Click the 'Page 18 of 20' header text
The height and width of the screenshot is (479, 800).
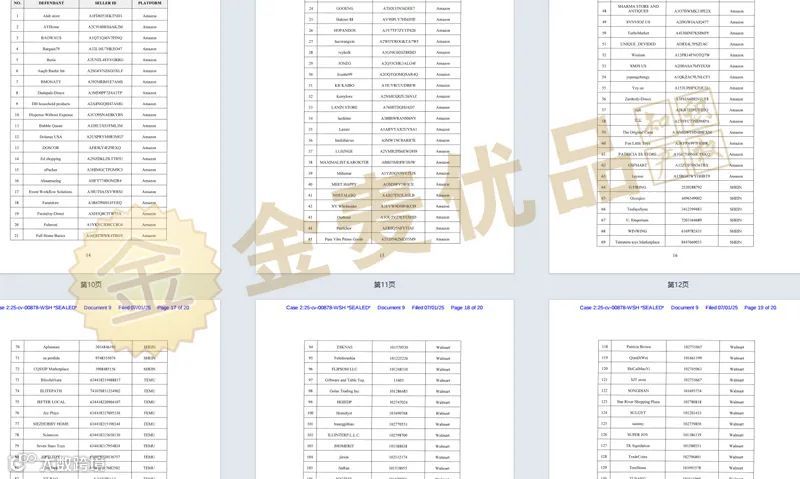[466, 308]
